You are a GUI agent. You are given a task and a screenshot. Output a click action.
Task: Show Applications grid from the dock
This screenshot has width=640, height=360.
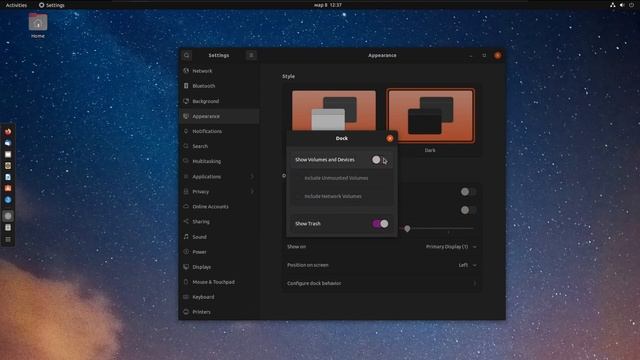point(8,240)
